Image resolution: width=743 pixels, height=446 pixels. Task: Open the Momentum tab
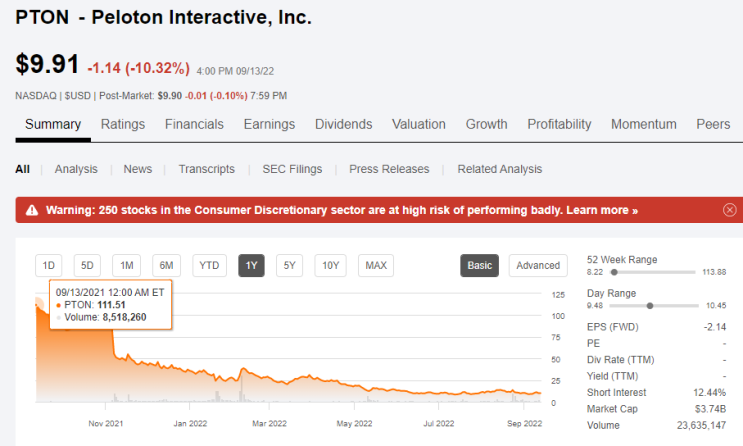(x=643, y=124)
